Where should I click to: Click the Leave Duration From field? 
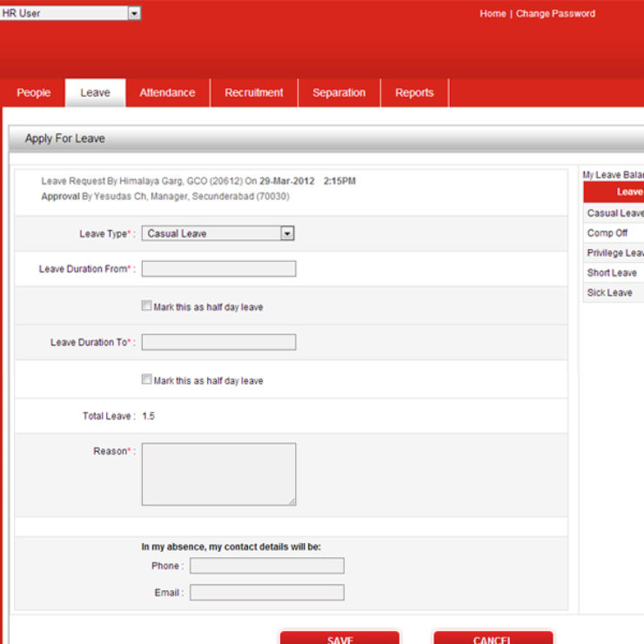click(x=218, y=269)
